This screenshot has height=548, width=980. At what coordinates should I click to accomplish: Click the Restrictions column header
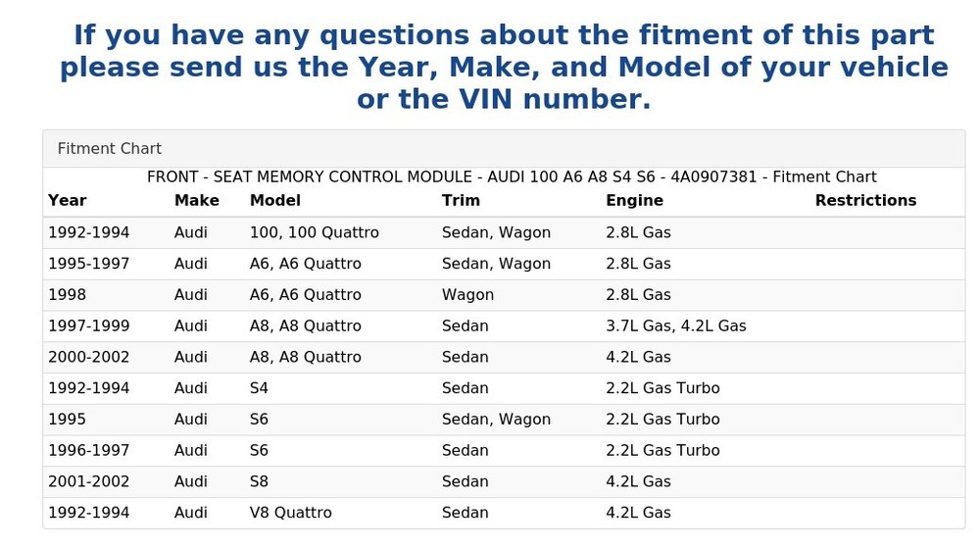pyautogui.click(x=865, y=201)
